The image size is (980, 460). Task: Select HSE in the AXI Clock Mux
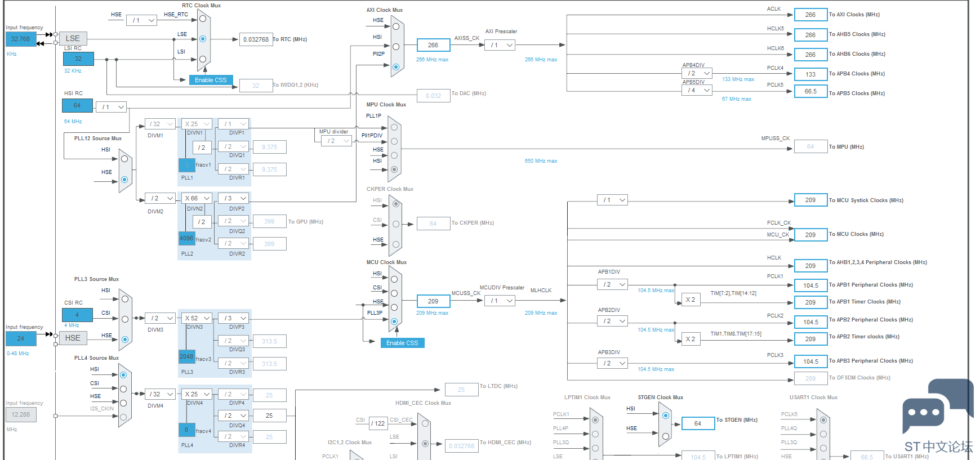396,26
